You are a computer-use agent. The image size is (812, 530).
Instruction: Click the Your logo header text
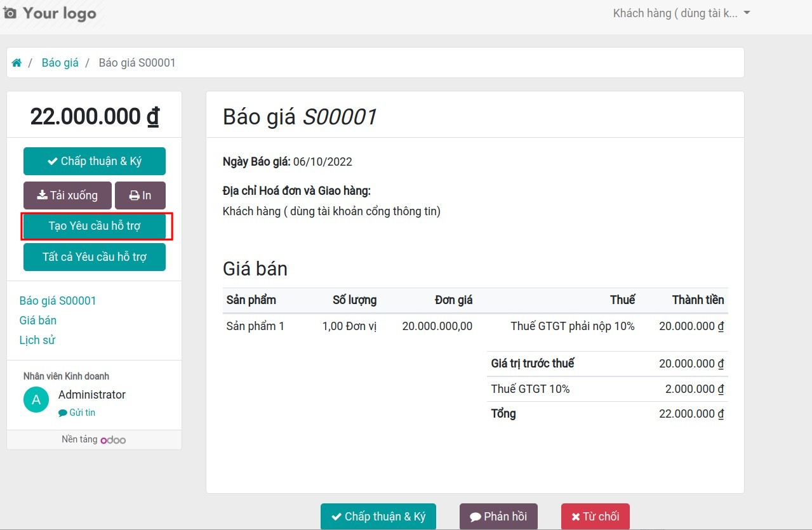pos(59,13)
